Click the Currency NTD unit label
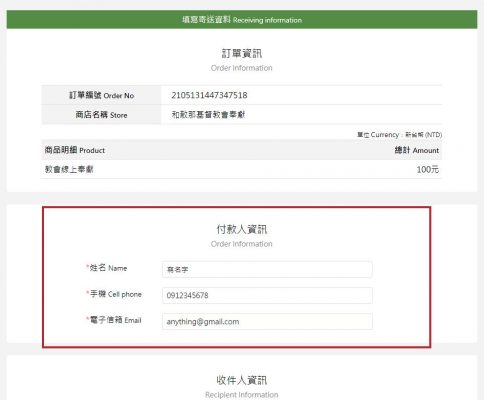Screen dimensions: 484x400 pos(400,135)
